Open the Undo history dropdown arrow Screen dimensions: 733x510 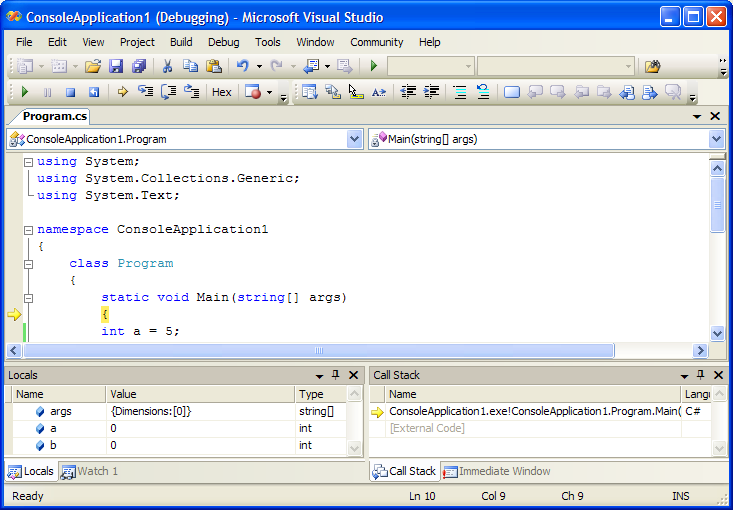[x=259, y=66]
